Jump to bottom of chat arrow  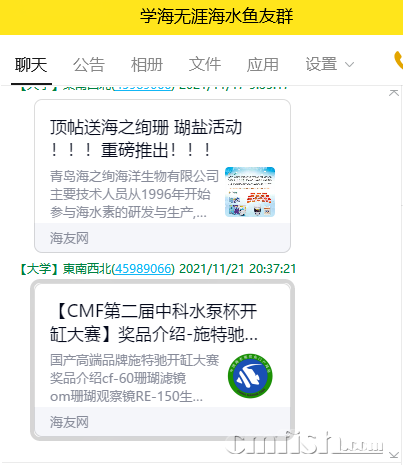click(x=394, y=455)
